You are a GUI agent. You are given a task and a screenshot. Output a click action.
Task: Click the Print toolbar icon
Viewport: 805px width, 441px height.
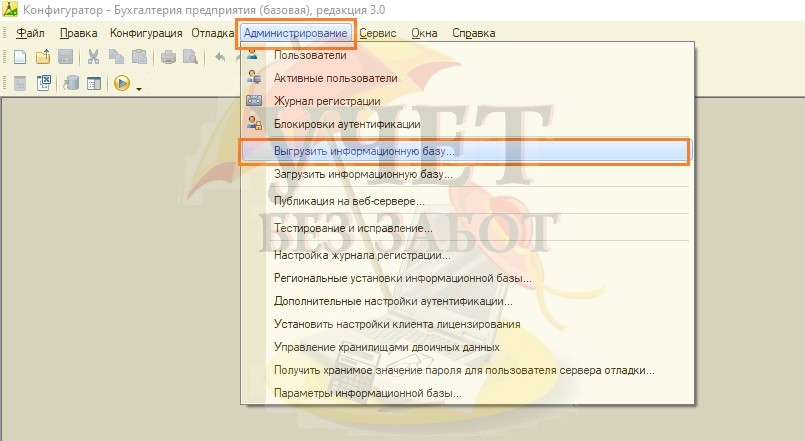tap(169, 57)
